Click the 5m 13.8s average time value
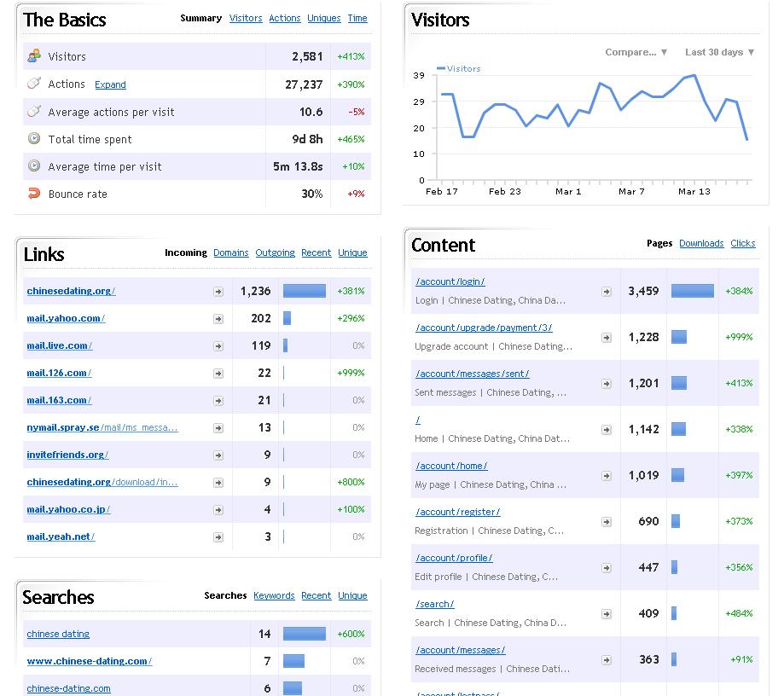 298,166
